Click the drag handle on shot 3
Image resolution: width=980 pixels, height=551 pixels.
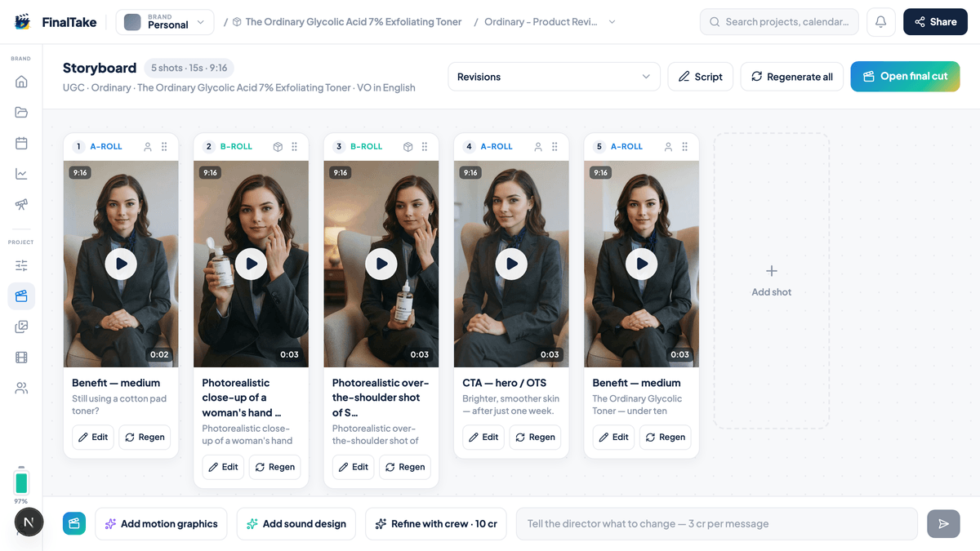pyautogui.click(x=425, y=147)
